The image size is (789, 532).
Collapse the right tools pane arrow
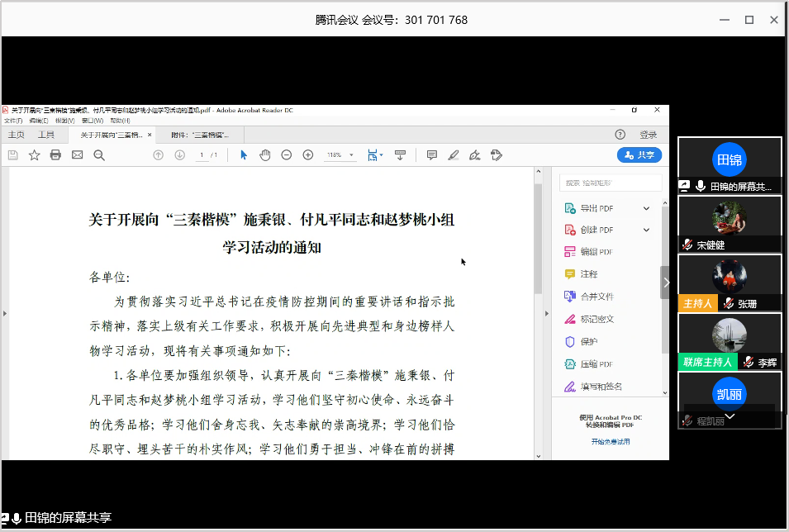click(x=547, y=314)
